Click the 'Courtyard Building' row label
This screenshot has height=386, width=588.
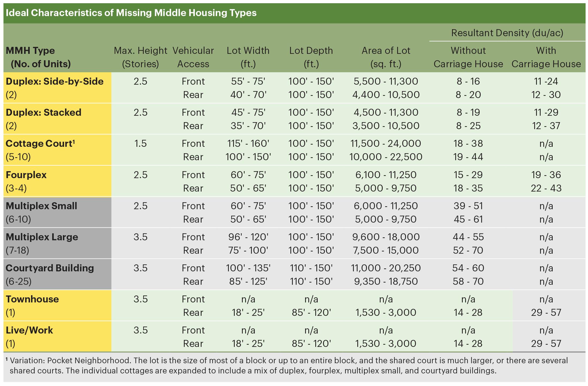[x=50, y=268]
